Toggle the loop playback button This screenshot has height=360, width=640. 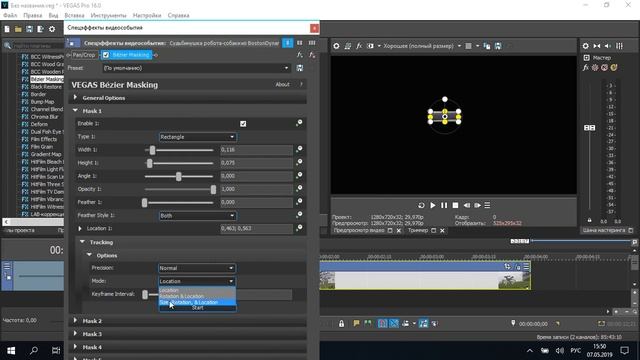point(421,205)
